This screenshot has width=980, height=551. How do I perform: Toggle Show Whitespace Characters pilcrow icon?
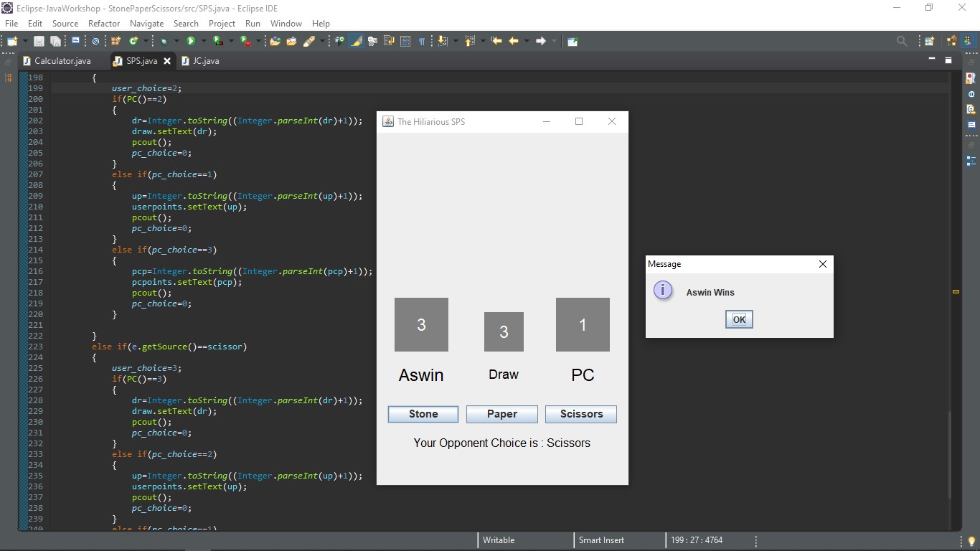click(422, 42)
